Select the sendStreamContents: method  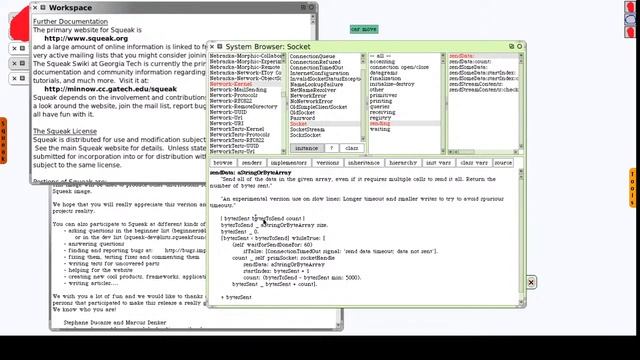pyautogui.click(x=483, y=84)
